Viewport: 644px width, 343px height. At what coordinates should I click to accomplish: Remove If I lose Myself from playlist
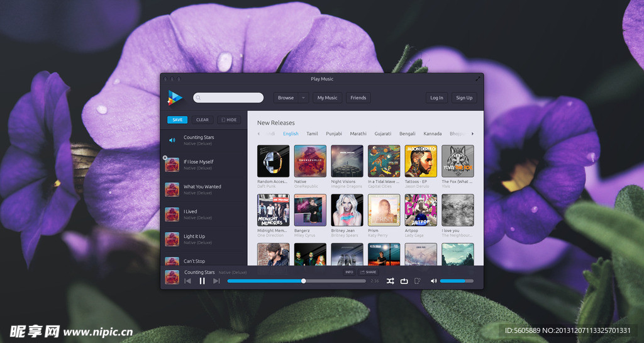coord(165,158)
